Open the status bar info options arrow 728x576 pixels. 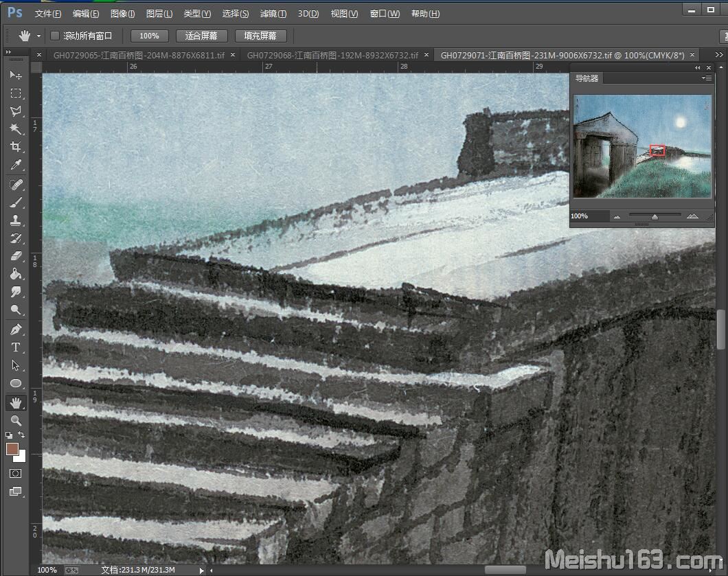click(201, 571)
